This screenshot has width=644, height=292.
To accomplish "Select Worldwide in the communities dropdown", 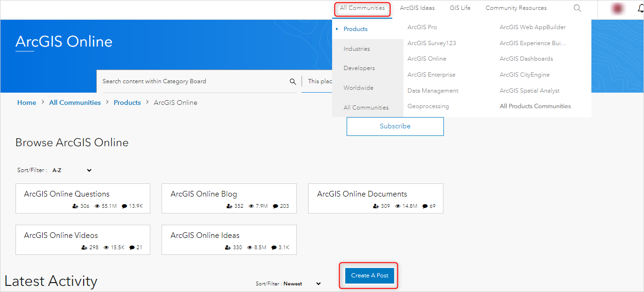I will (x=358, y=88).
